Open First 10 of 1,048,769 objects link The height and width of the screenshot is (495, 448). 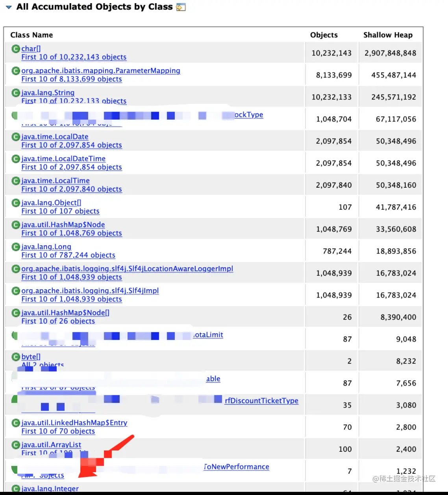coord(72,233)
